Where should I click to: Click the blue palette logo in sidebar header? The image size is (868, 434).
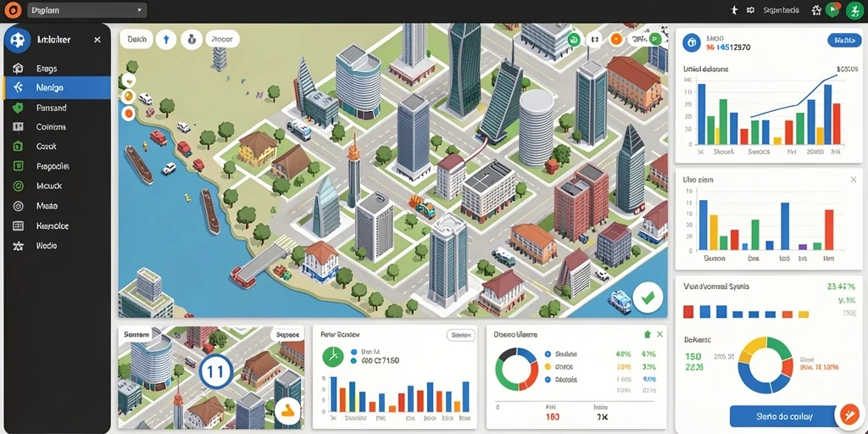17,40
